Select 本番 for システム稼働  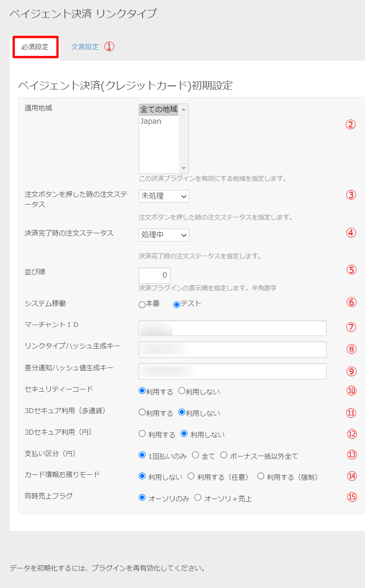click(142, 304)
